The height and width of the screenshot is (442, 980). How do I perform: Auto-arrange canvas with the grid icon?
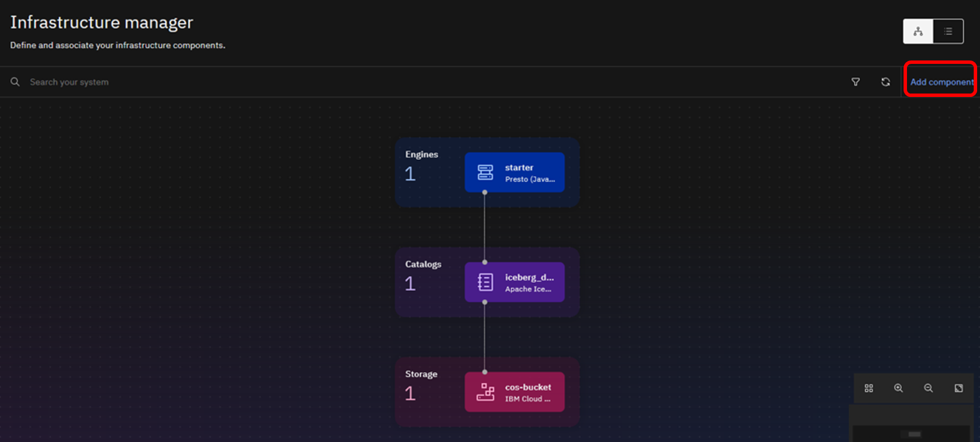(x=869, y=388)
